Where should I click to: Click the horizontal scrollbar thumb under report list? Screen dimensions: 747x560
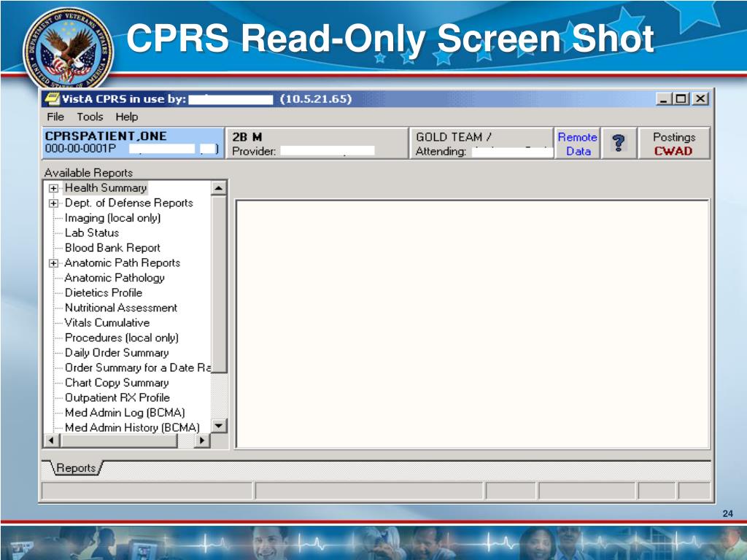point(118,441)
